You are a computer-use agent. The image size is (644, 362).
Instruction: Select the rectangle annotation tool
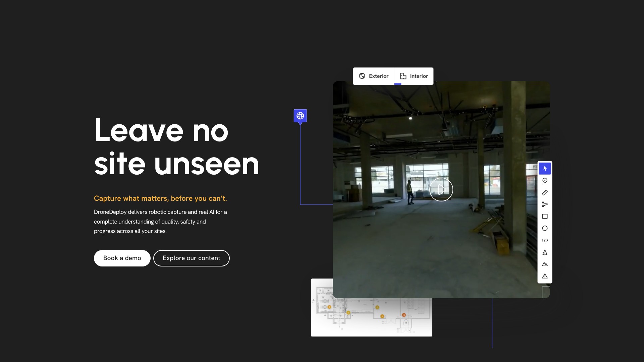point(545,217)
